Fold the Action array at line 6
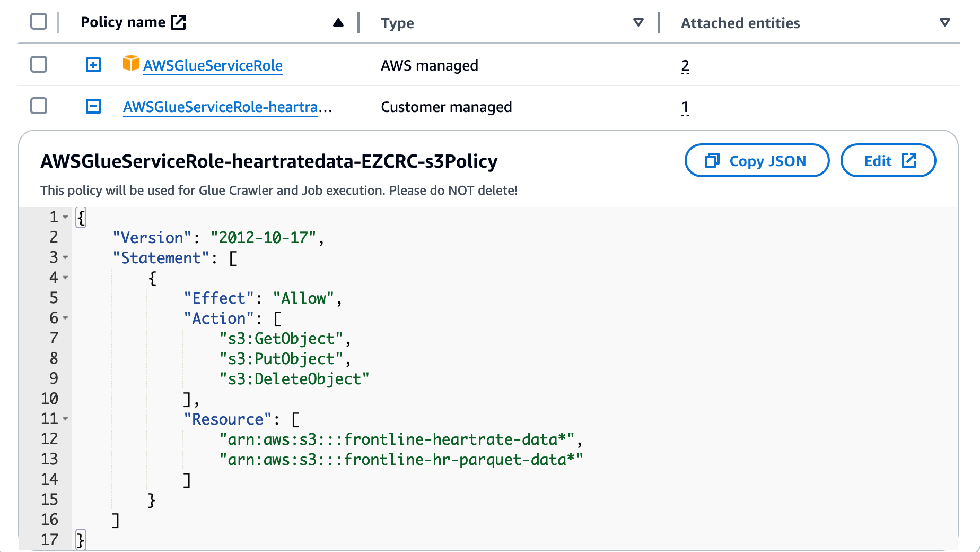980x552 pixels. 65,318
